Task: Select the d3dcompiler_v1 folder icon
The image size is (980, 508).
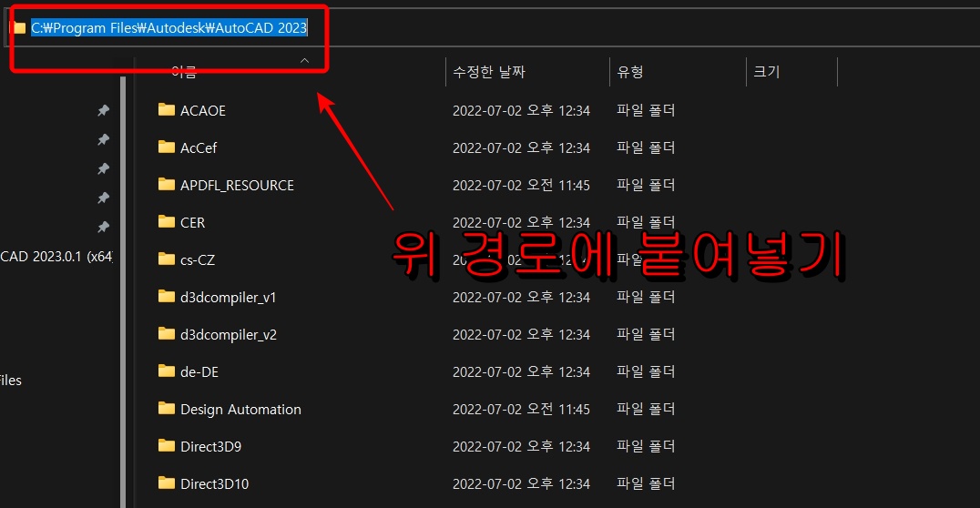Action: [x=167, y=297]
